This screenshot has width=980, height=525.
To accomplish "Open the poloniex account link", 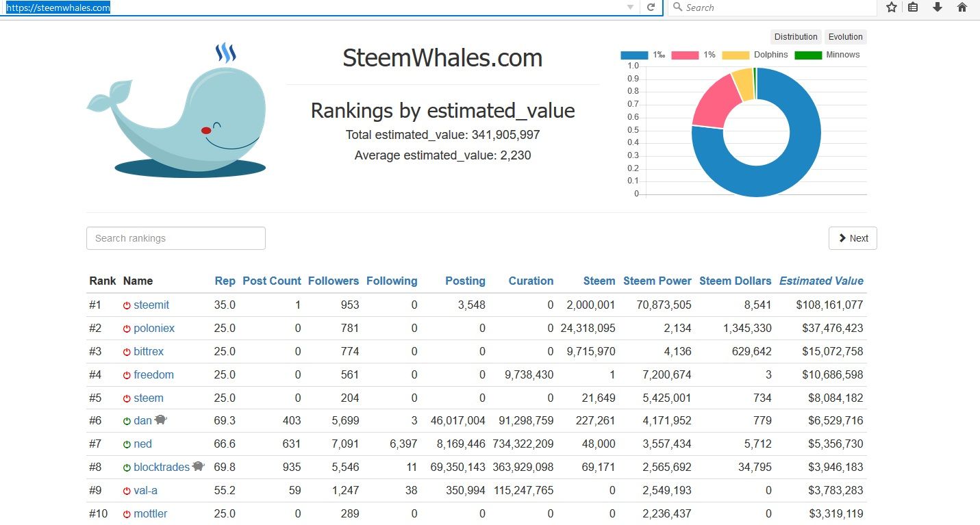I will (x=154, y=328).
